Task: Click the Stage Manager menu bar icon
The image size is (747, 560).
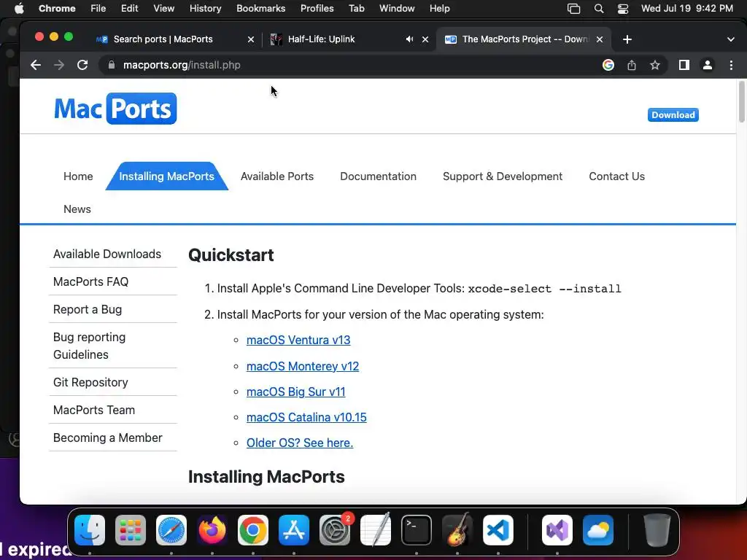Action: (573, 9)
